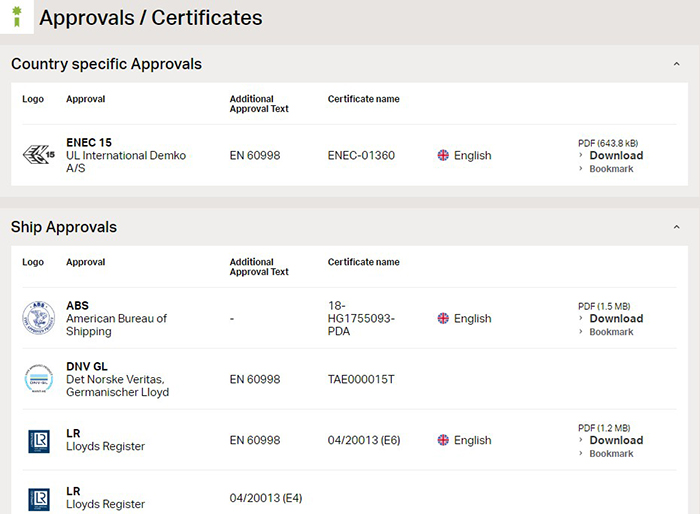Click the DNV GL approval logo

coord(39,379)
